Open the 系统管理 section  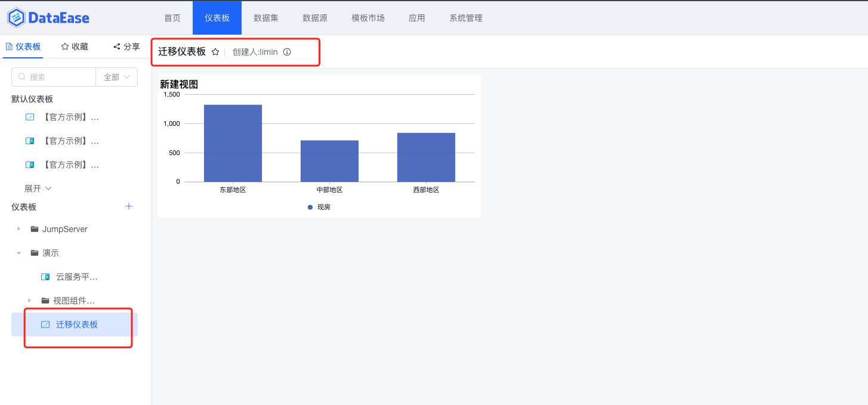[x=466, y=17]
